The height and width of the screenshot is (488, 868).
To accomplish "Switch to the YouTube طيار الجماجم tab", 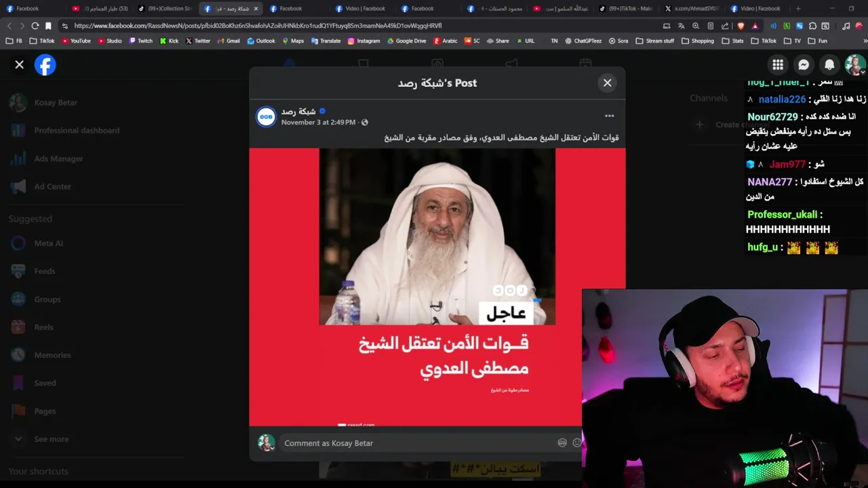I will click(x=100, y=9).
